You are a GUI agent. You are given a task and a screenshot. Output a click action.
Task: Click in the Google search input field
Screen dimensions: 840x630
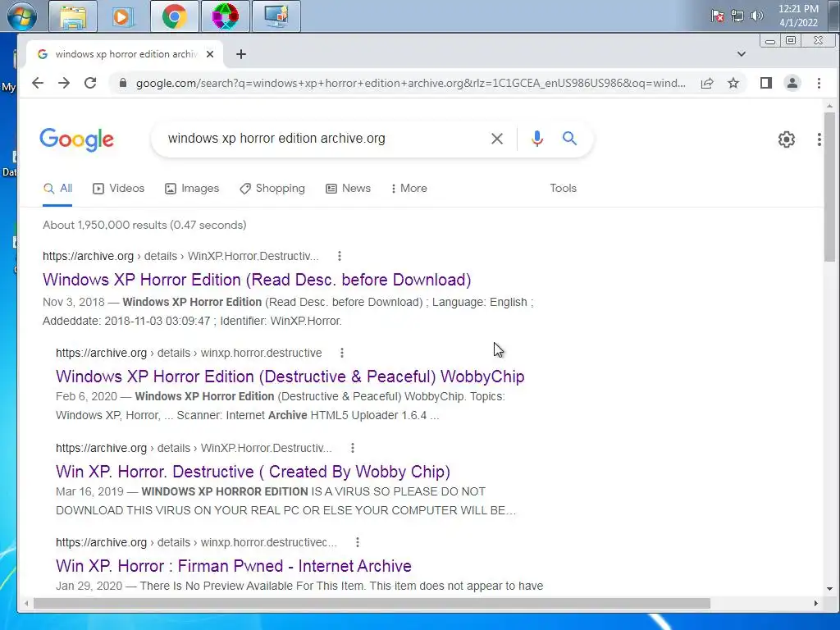click(322, 139)
